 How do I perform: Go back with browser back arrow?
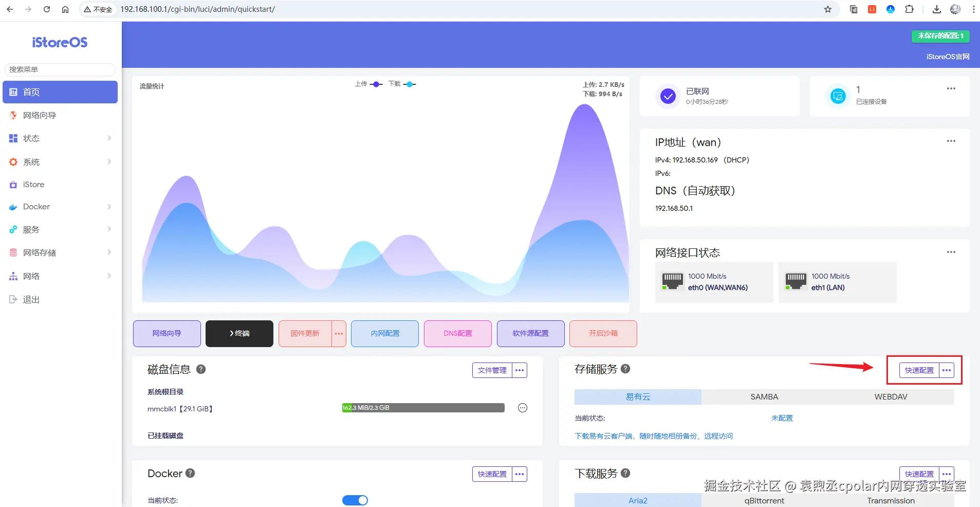pyautogui.click(x=10, y=9)
